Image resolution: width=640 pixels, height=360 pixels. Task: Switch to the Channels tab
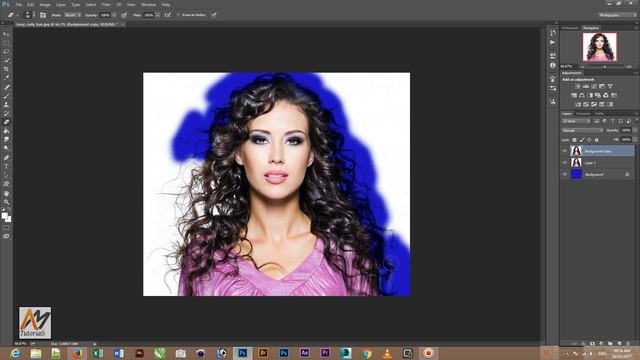coord(583,113)
